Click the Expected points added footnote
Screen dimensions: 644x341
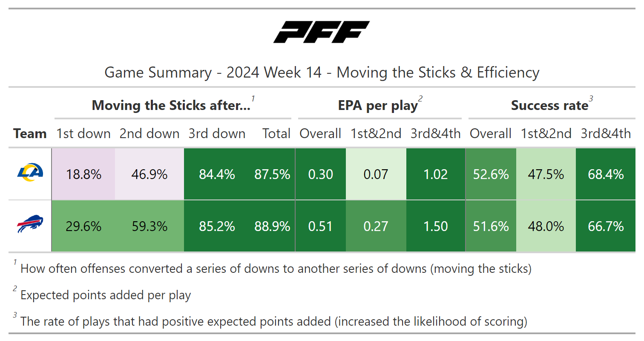106,295
